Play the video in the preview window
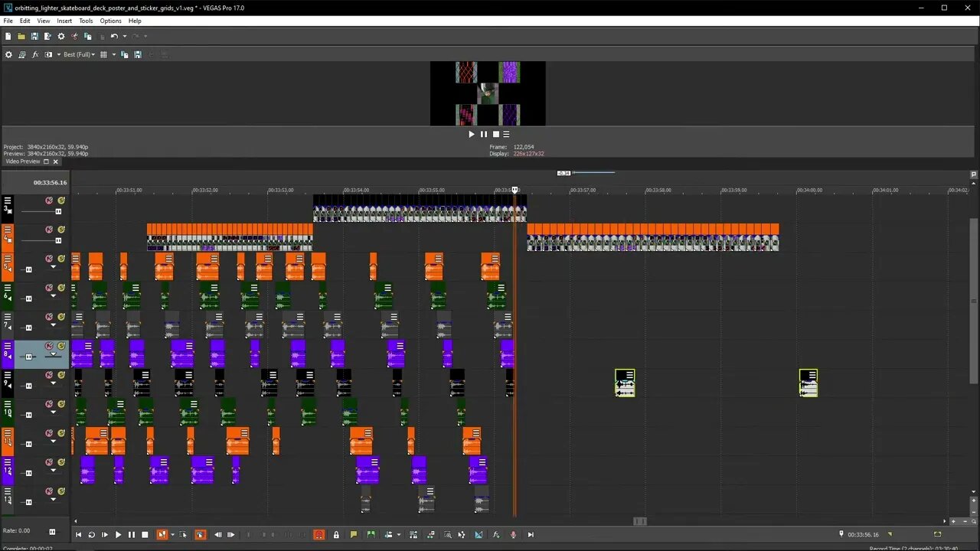 click(x=472, y=134)
